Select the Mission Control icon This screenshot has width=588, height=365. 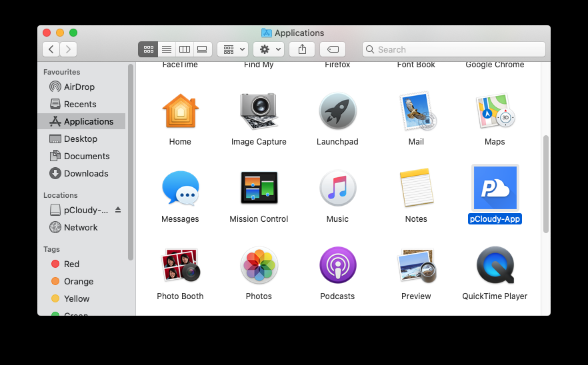[259, 188]
